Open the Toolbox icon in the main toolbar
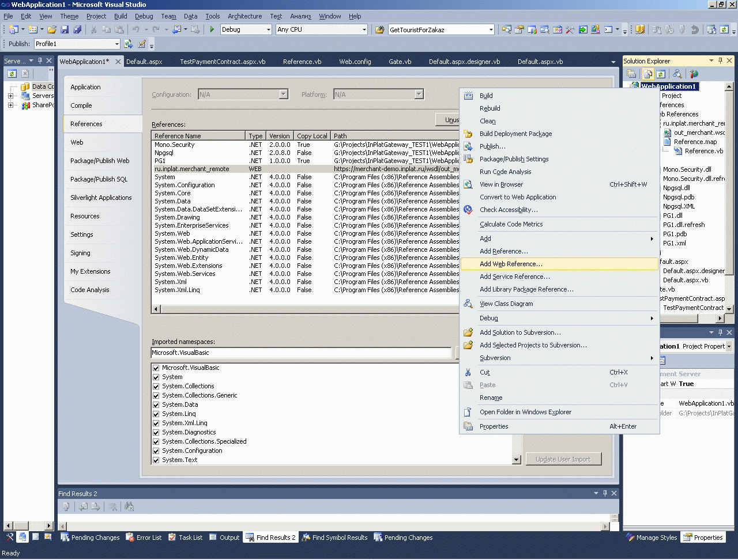 pos(570,29)
